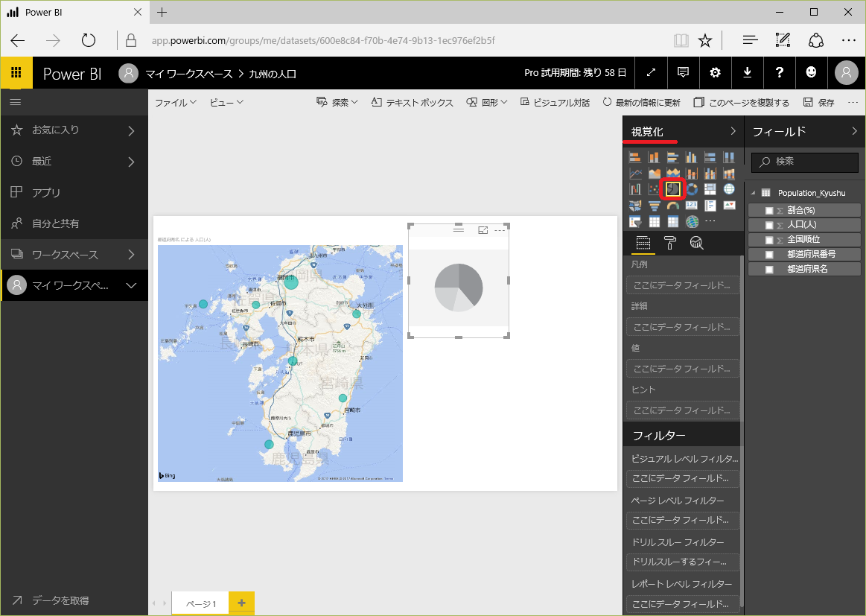Viewport: 866px width, 616px height.
Task: Check the 全国順位 field
Action: click(x=769, y=240)
